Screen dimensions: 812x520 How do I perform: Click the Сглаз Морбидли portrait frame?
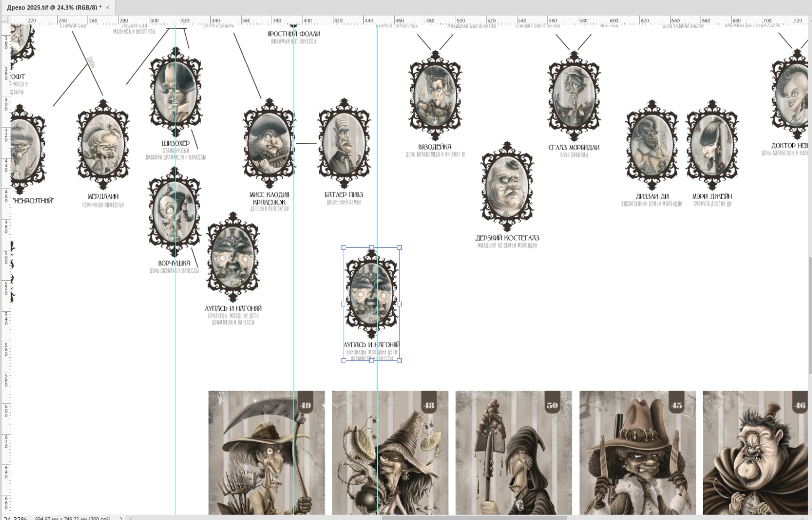point(574,97)
